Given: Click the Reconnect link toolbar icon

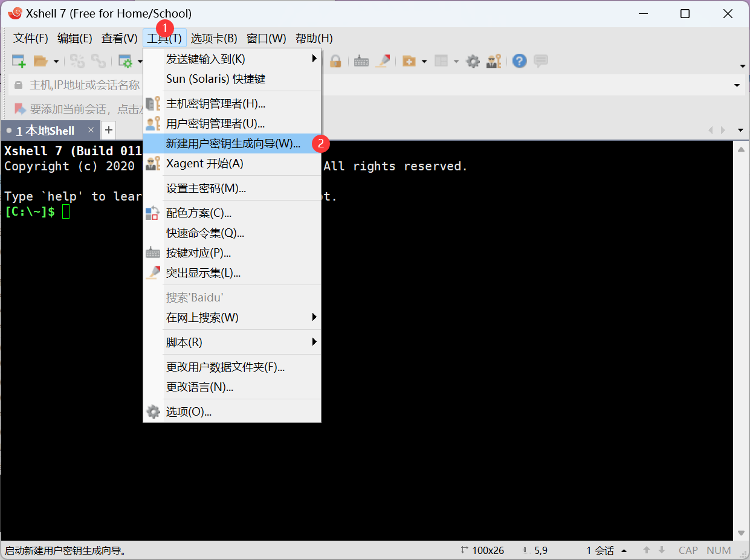Looking at the screenshot, I should pos(98,61).
